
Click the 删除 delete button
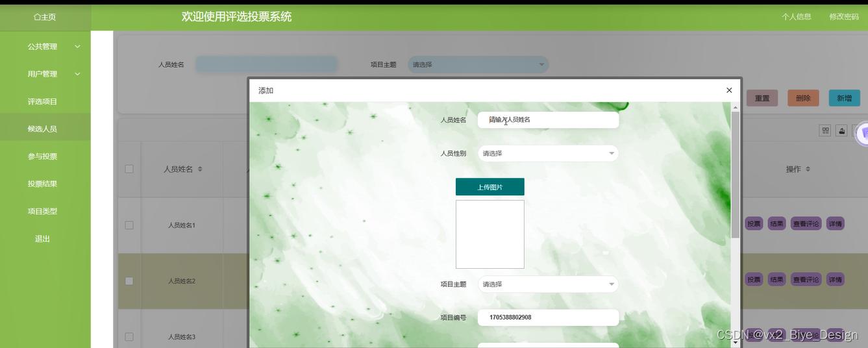click(803, 98)
